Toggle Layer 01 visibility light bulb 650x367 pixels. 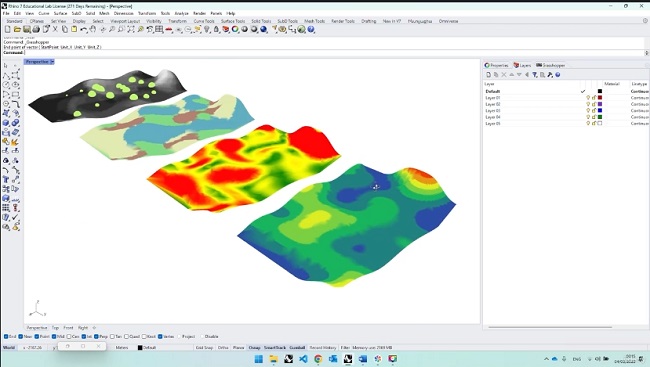[588, 98]
